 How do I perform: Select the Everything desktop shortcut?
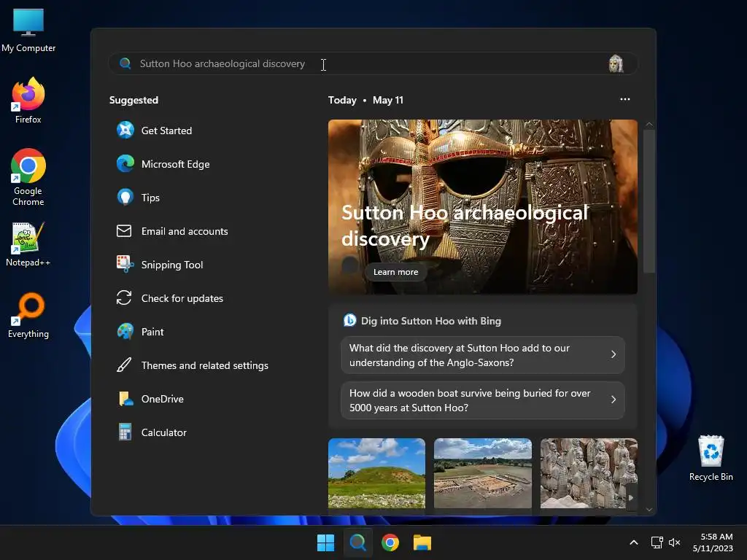click(28, 315)
